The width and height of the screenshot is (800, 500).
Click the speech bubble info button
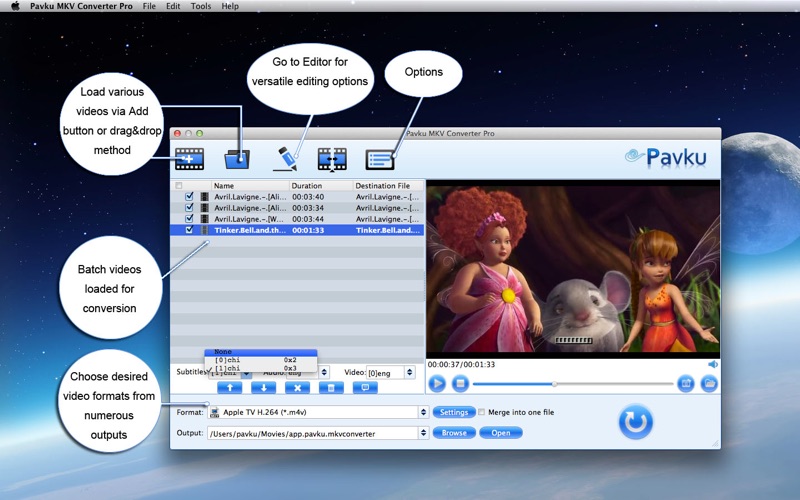(x=365, y=388)
